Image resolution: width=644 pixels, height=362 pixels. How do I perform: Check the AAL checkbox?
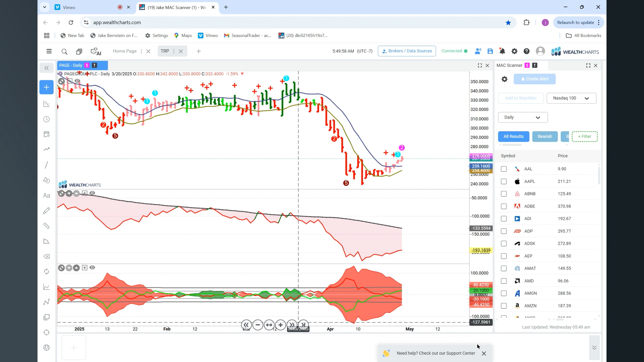point(504,169)
